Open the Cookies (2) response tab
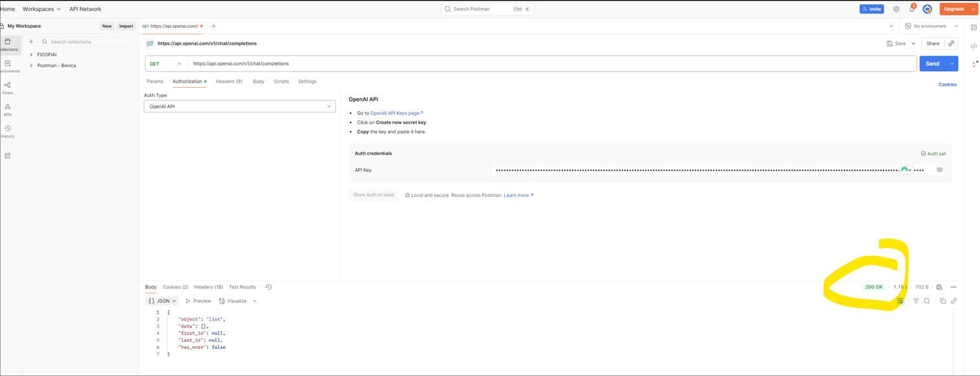 [175, 287]
